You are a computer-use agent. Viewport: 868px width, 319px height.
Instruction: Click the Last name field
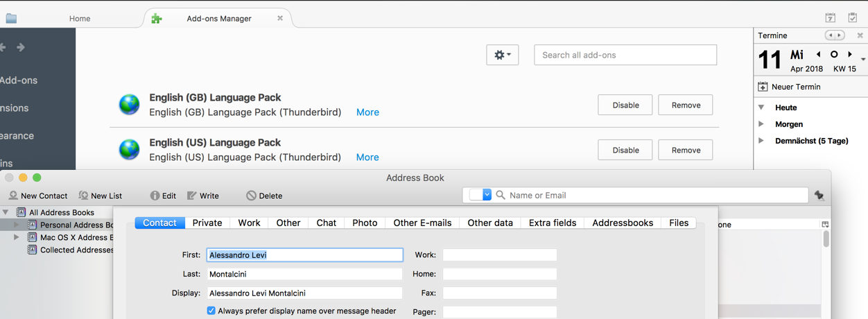304,274
